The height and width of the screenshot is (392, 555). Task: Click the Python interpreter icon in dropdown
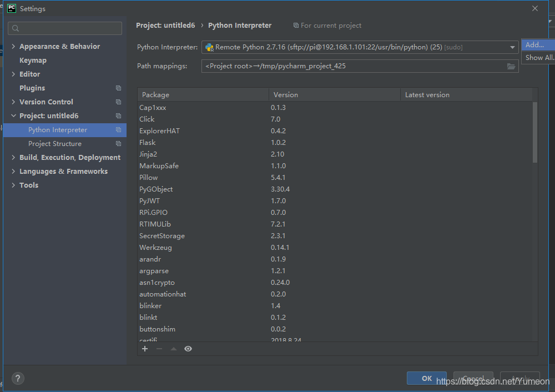209,47
